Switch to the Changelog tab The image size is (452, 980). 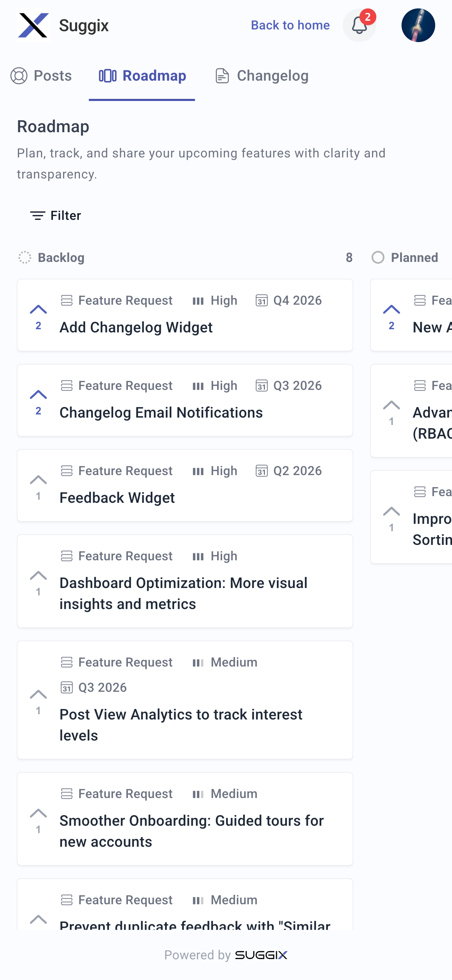pos(261,76)
